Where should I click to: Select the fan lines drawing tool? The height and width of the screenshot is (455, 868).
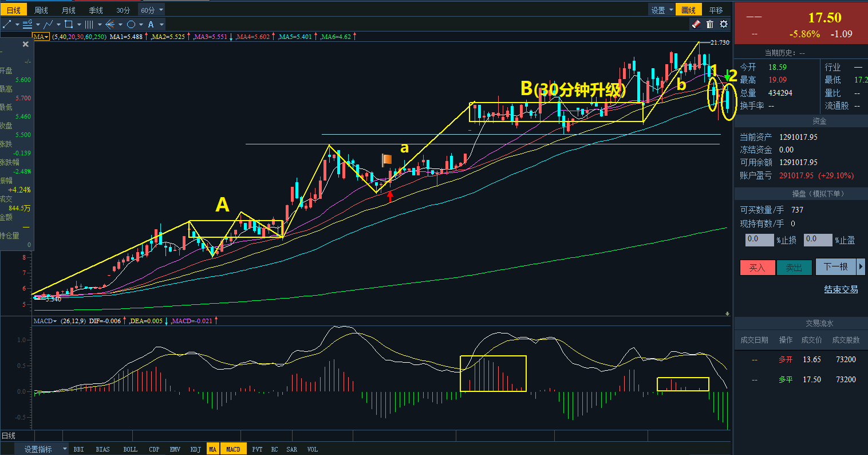(x=110, y=24)
